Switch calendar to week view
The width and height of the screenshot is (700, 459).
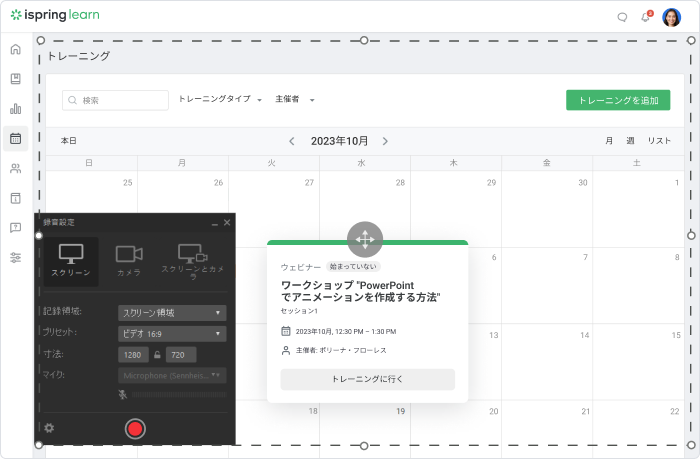point(630,141)
